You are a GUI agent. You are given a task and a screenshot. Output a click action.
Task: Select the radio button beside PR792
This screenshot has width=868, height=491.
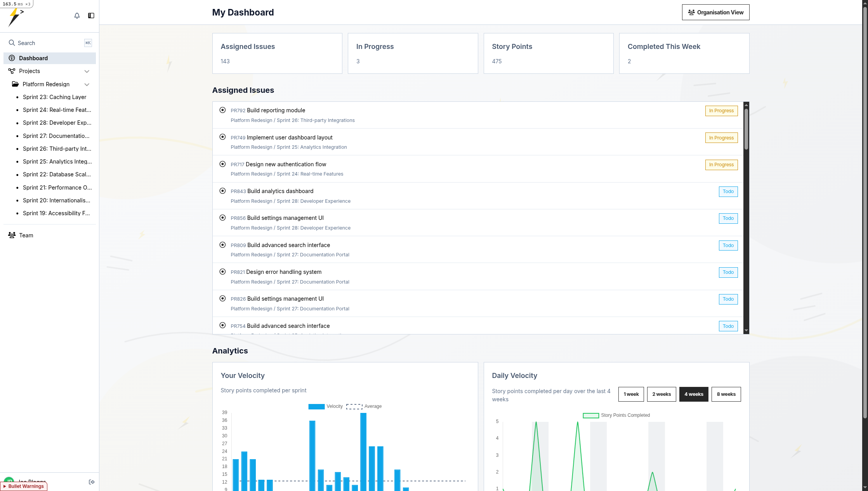click(222, 110)
